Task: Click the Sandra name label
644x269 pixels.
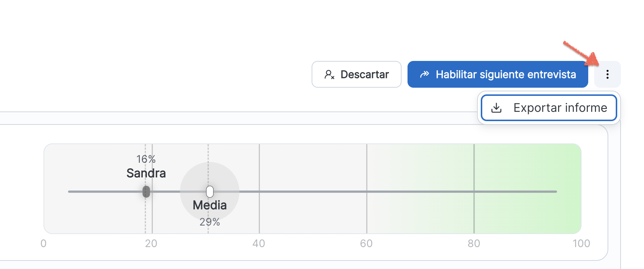Action: (146, 173)
